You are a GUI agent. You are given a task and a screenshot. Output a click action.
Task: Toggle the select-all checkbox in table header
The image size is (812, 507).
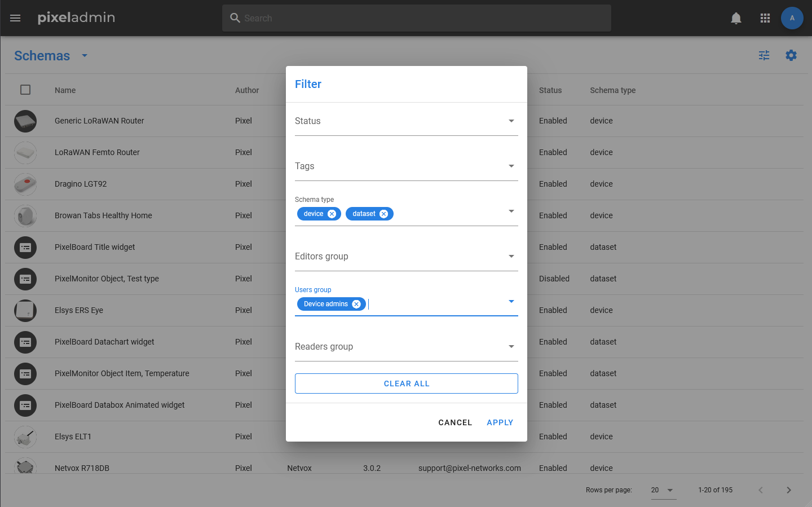(25, 90)
